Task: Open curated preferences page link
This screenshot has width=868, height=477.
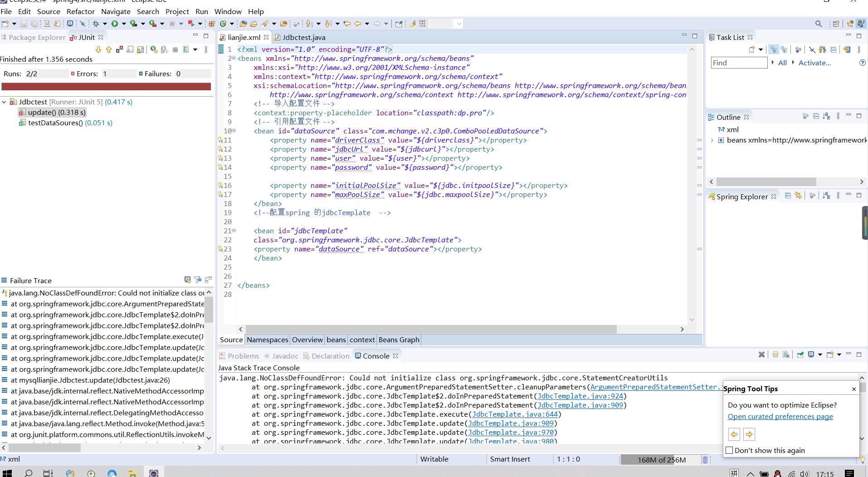Action: pyautogui.click(x=780, y=416)
